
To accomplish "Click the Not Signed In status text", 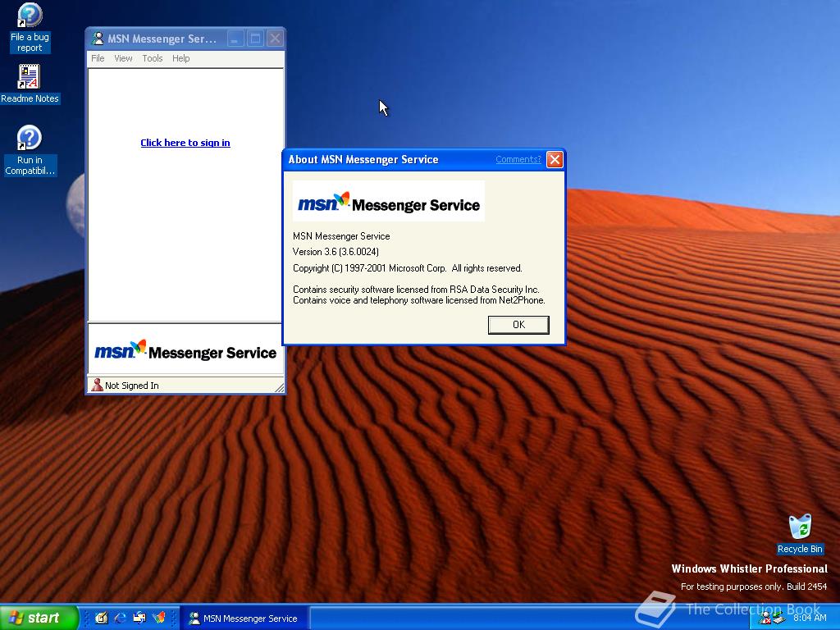I will (132, 386).
